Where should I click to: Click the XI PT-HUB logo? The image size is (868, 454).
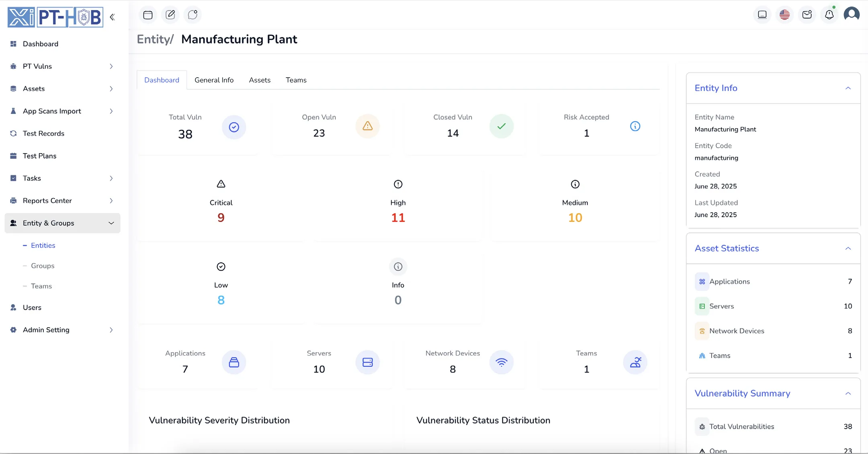55,17
